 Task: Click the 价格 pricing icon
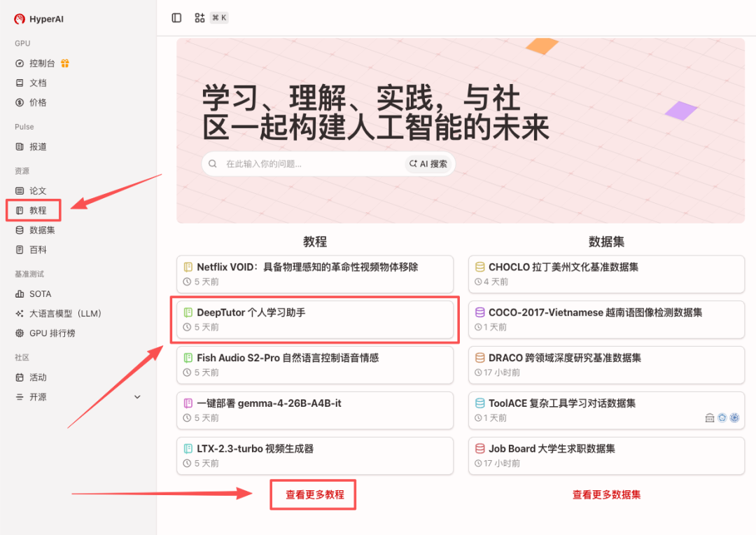click(x=20, y=102)
